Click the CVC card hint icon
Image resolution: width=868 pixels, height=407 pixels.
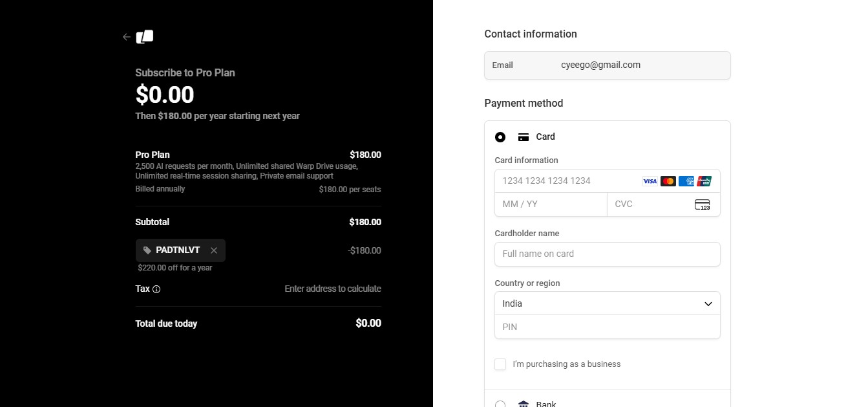(702, 204)
